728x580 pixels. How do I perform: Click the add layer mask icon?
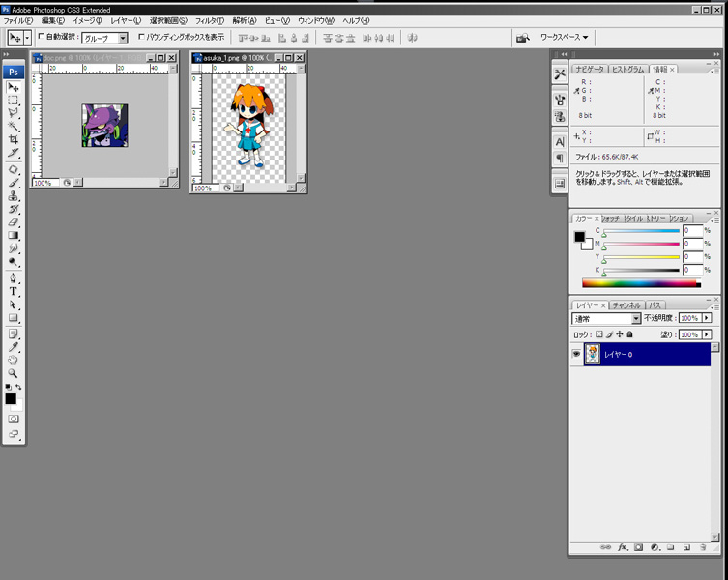pyautogui.click(x=638, y=547)
